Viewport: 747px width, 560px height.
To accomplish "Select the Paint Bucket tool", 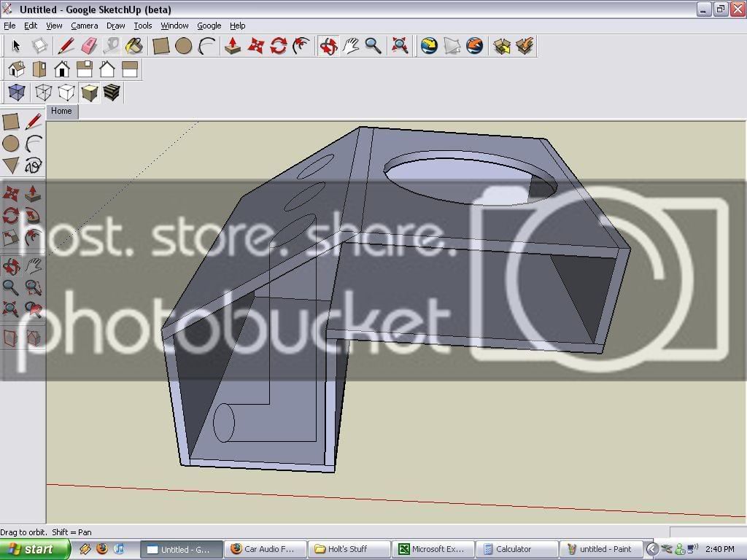I will pos(134,46).
